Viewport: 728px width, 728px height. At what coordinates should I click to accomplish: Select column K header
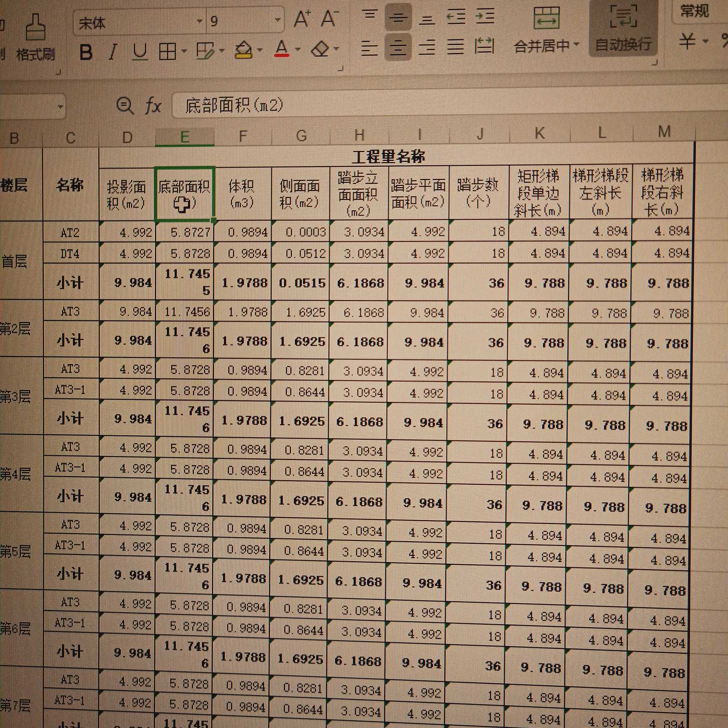[539, 134]
